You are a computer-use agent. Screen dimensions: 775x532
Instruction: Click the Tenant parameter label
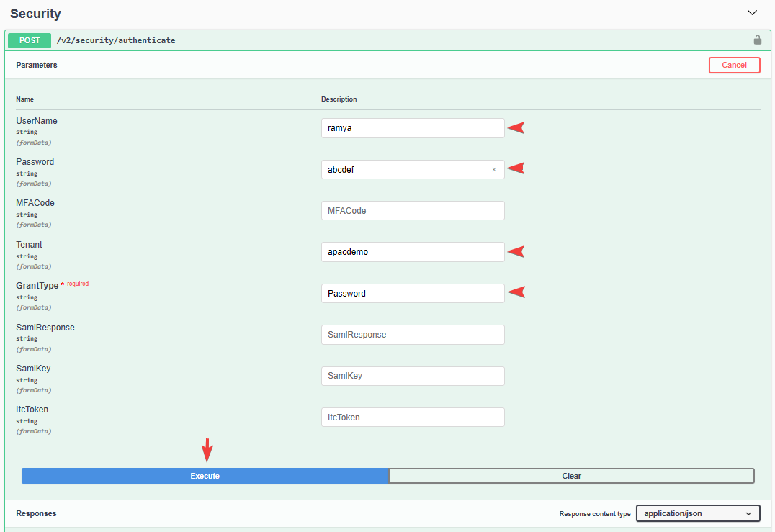29,245
